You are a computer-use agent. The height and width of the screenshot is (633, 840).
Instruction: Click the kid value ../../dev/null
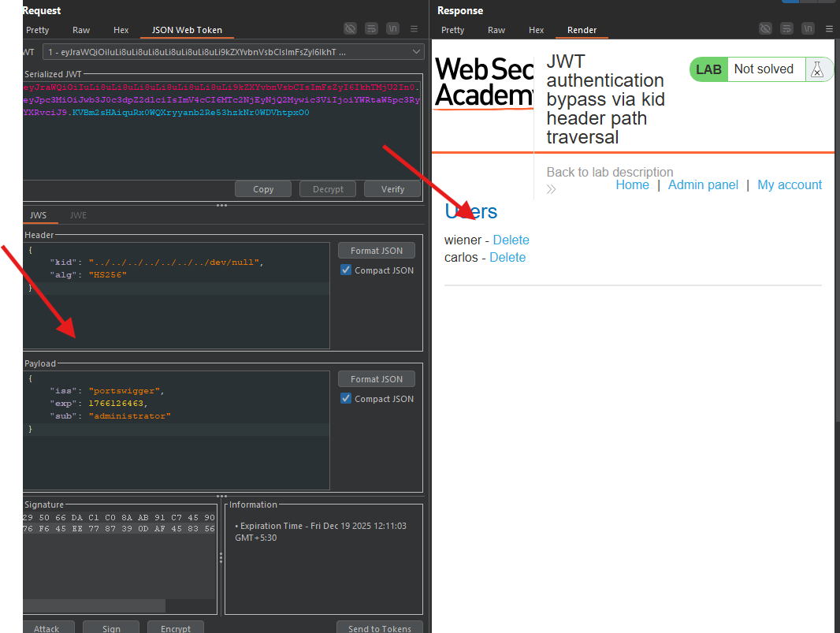pyautogui.click(x=175, y=262)
